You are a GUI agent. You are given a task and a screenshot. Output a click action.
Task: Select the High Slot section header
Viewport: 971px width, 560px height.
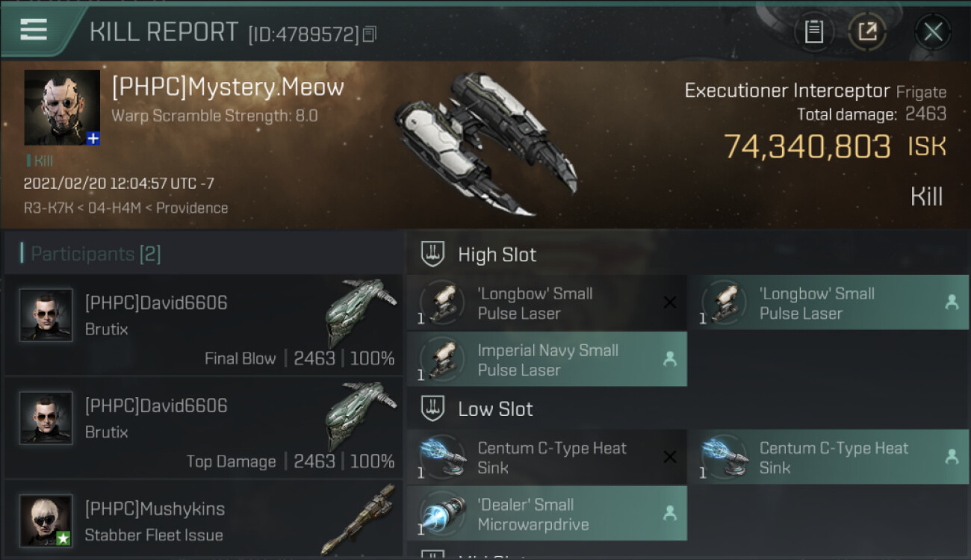pos(497,255)
